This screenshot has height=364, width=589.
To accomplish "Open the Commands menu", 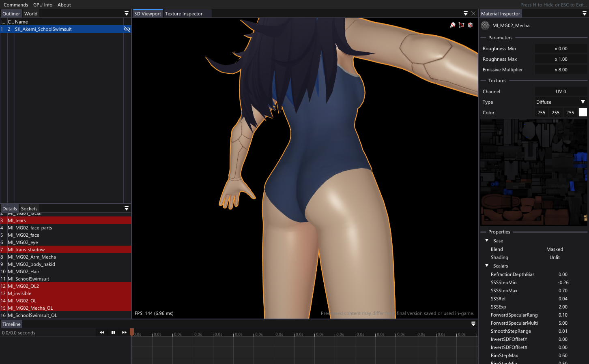I will pos(16,5).
